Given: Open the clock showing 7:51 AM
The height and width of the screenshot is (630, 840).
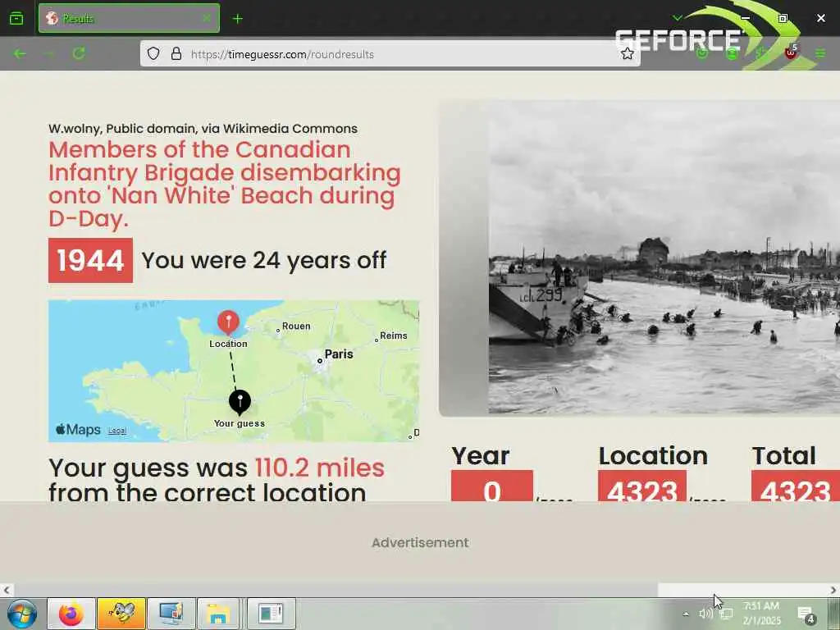Looking at the screenshot, I should (x=761, y=614).
